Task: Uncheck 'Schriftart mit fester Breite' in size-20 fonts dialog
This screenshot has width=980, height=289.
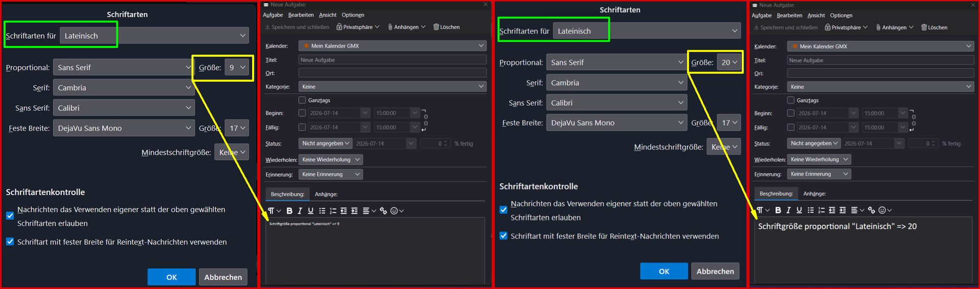Action: pos(503,236)
